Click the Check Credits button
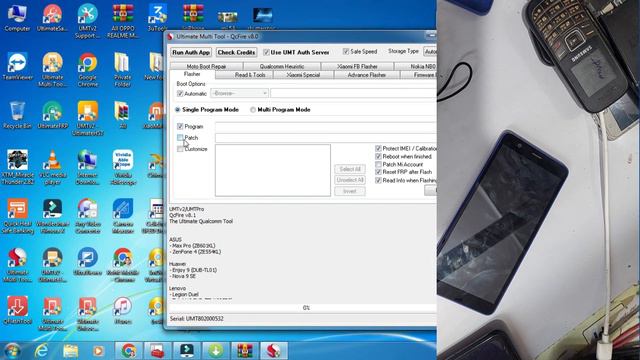Screen dimensions: 640x360 [236, 52]
